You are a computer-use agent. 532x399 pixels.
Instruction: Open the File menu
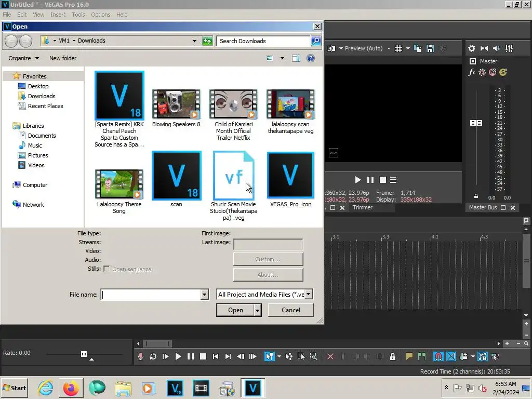7,15
